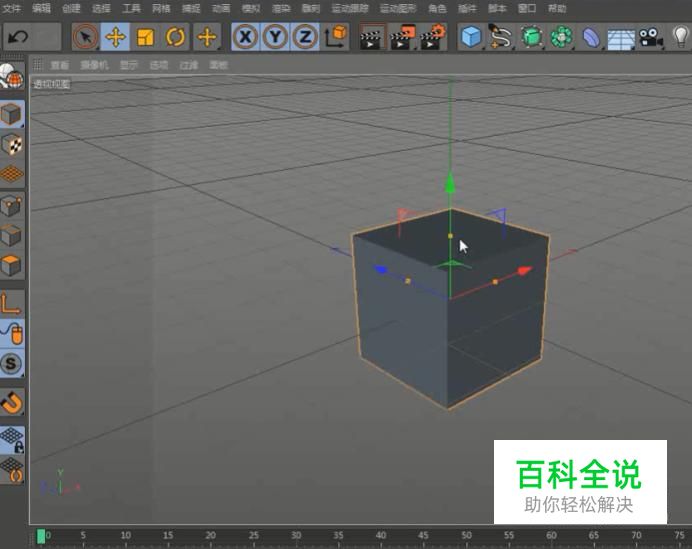Open the blue Cube primitives dropdown
The image size is (692, 549).
coord(471,37)
